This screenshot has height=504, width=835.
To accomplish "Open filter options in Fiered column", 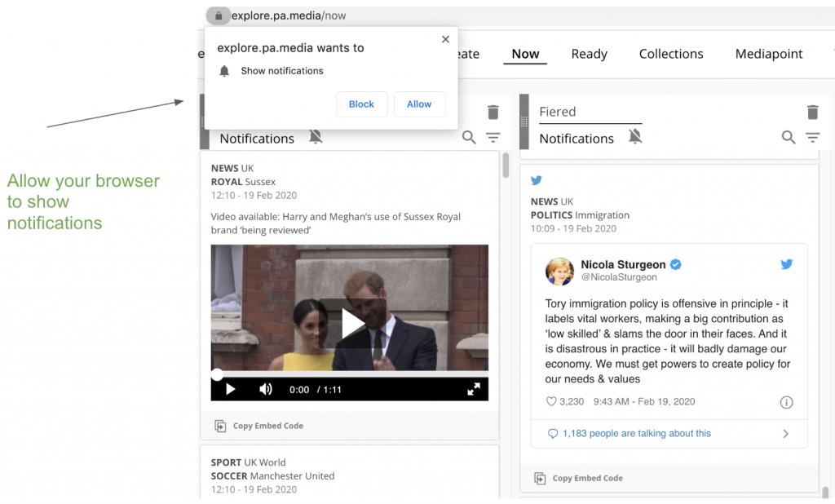I will pos(812,138).
